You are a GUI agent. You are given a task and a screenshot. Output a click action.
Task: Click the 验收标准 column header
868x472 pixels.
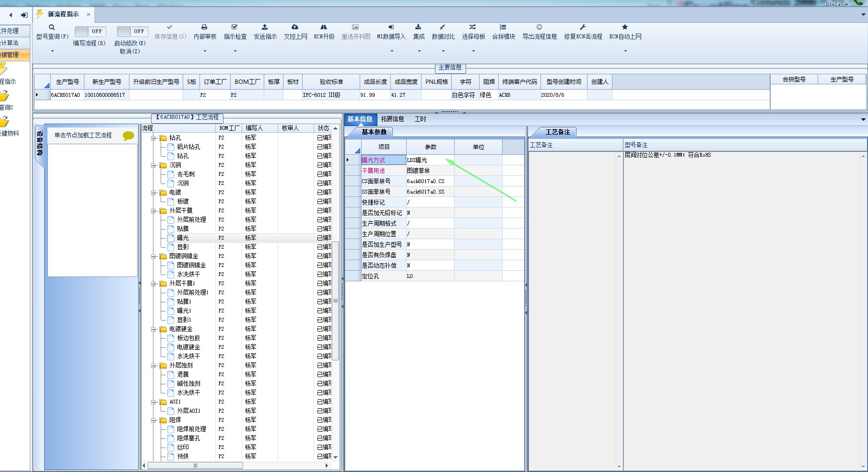point(331,82)
